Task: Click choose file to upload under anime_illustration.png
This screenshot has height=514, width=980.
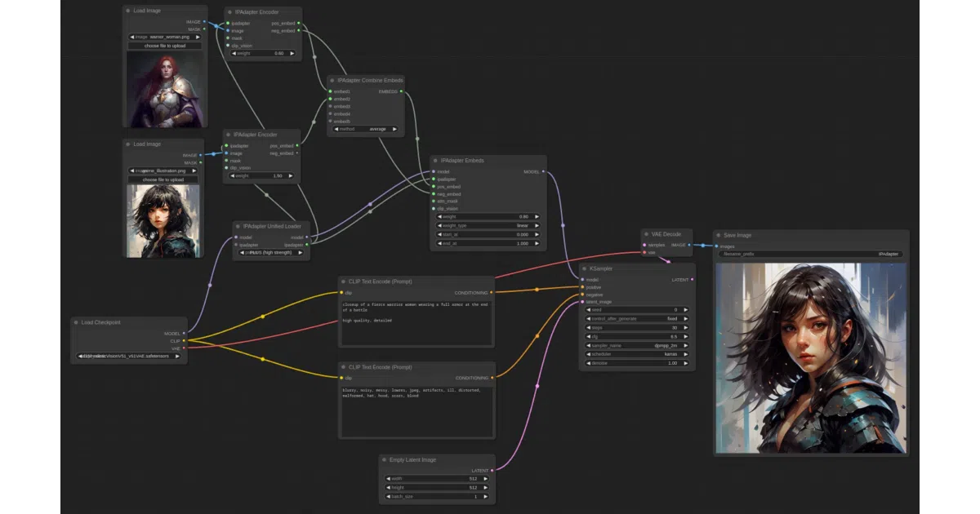Action: [x=163, y=179]
